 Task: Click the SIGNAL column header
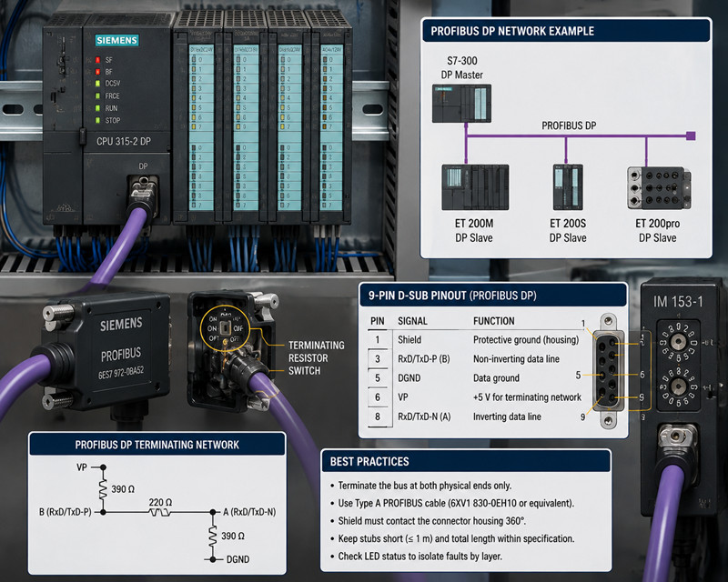coord(412,321)
